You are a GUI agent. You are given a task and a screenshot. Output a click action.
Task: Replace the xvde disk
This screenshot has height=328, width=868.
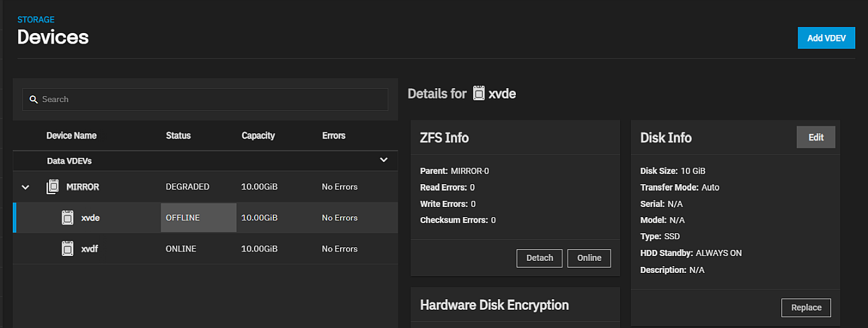(x=806, y=308)
